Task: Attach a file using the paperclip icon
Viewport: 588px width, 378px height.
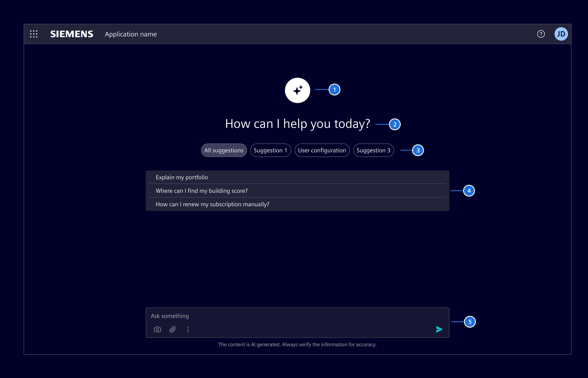Action: [173, 329]
